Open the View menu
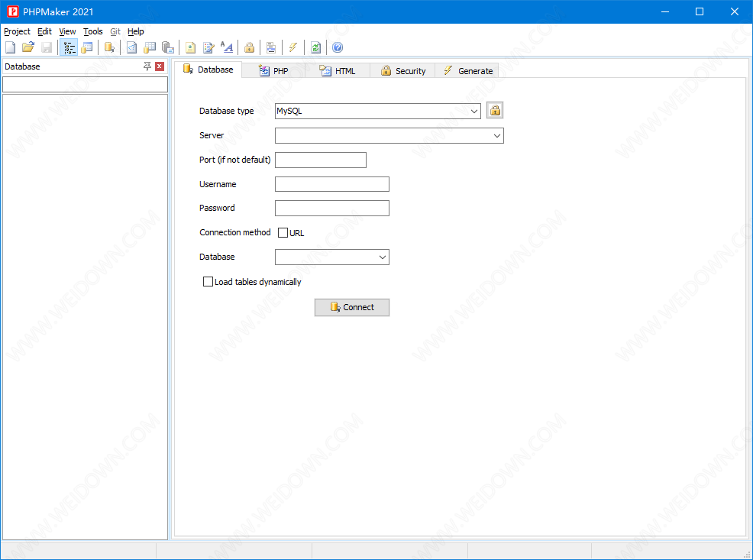Screen dimensions: 753x560 click(67, 31)
